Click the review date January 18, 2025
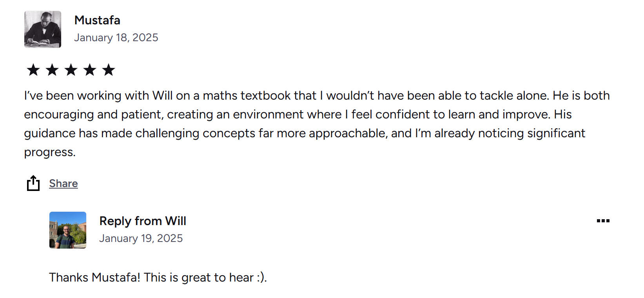Viewport: 644px width, 298px height. point(116,38)
